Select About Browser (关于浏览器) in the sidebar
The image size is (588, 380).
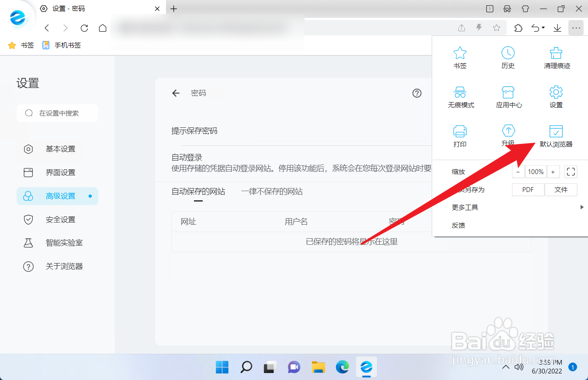click(57, 267)
